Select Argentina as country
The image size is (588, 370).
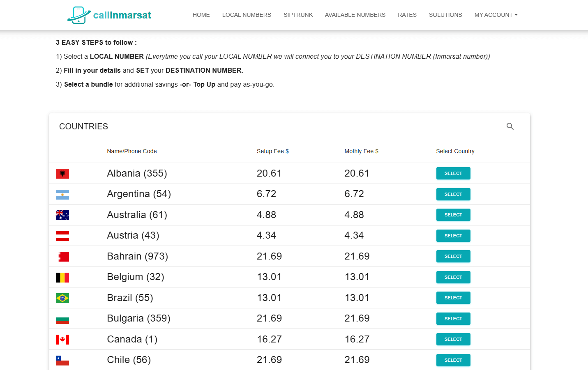pyautogui.click(x=453, y=194)
